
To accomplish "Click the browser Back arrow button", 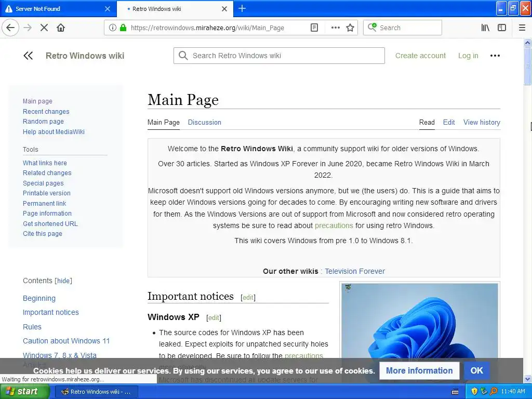I will 10,28.
